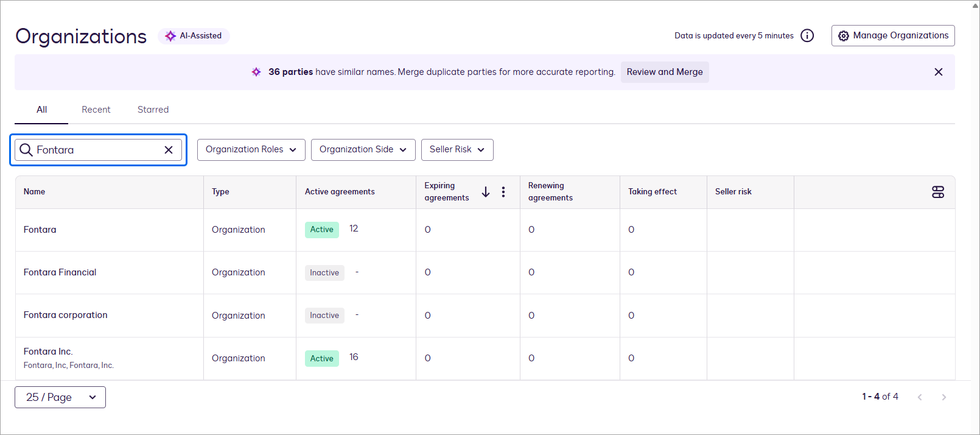
Task: Open Fontara corporation organization
Action: [x=65, y=315]
